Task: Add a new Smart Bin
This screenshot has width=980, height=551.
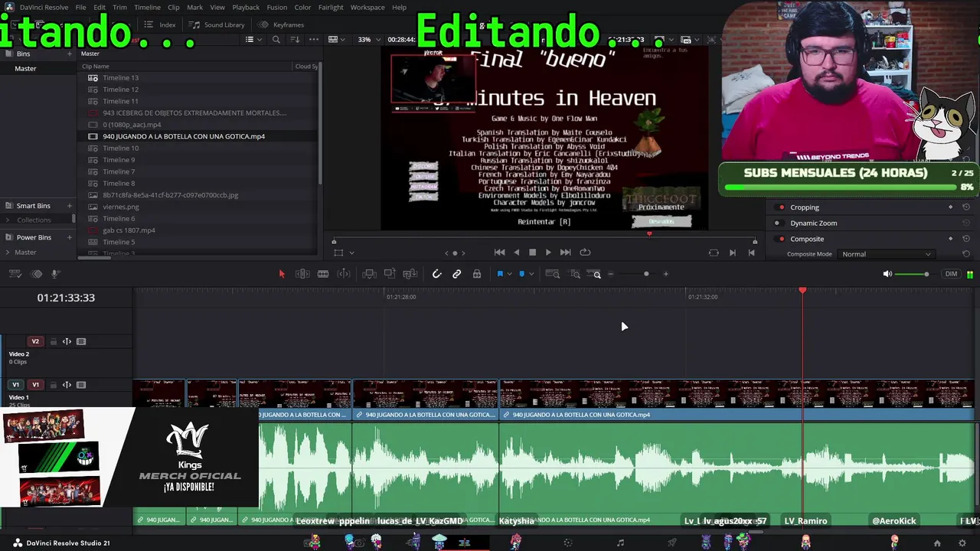Action: (x=70, y=206)
